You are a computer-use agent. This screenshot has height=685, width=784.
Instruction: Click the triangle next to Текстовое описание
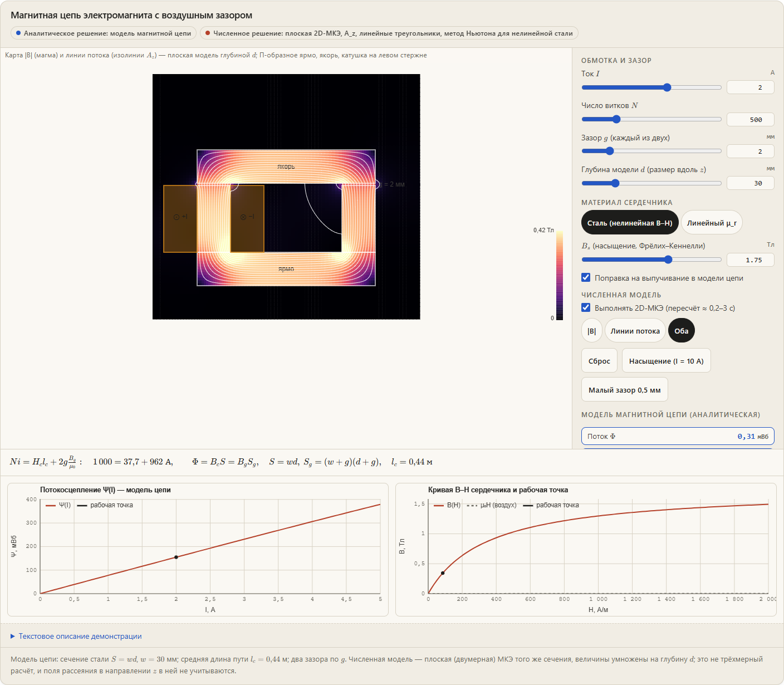(x=13, y=636)
